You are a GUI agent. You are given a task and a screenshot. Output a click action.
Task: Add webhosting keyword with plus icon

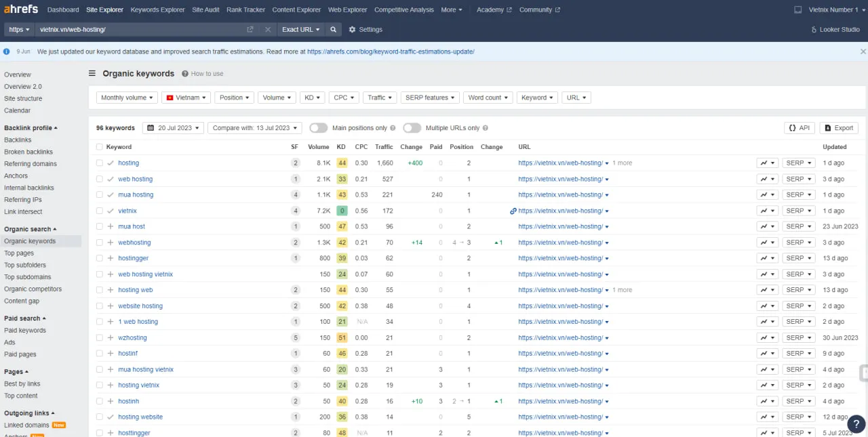pos(111,243)
